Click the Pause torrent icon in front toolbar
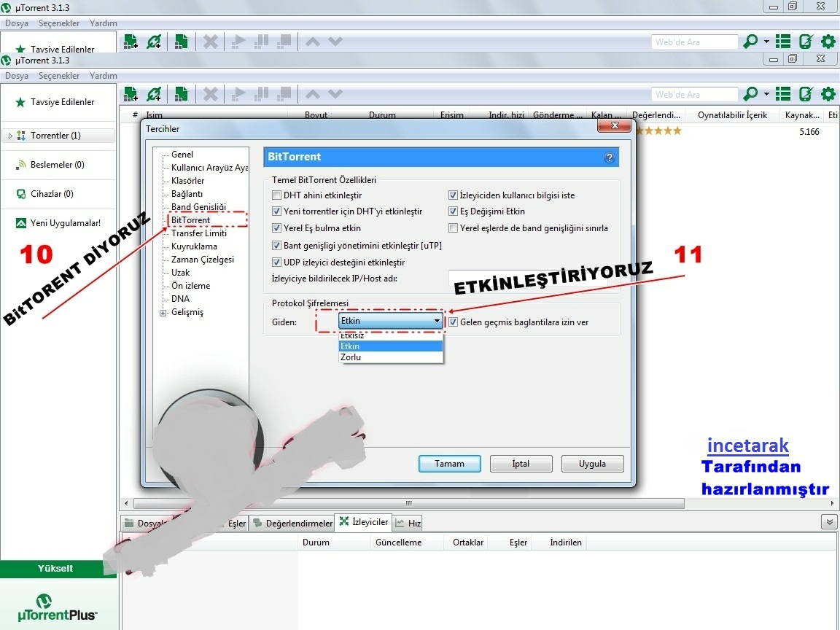Screen dimensions: 840x630 tap(261, 94)
